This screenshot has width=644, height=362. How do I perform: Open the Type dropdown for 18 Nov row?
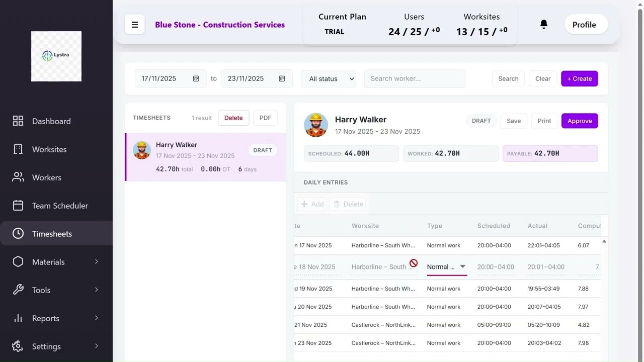(x=447, y=267)
